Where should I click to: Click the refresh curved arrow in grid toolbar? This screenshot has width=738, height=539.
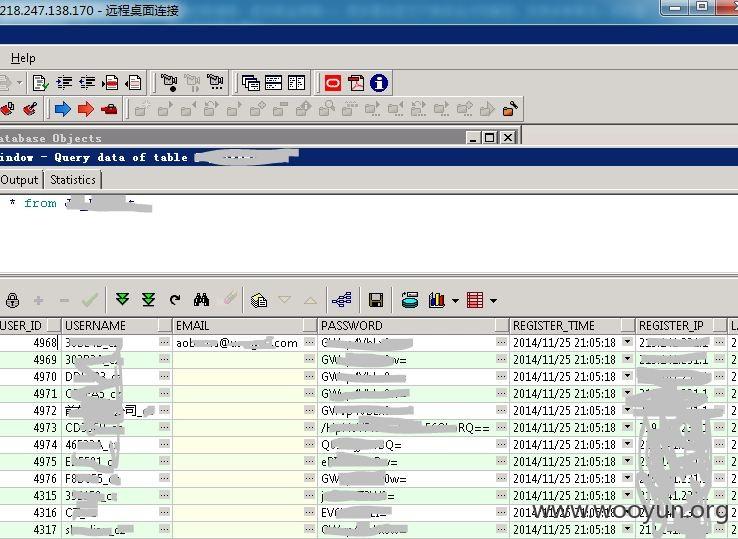(x=175, y=300)
